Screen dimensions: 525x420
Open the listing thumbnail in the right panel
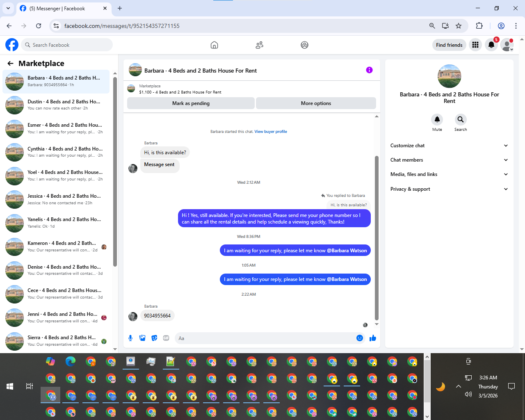450,76
